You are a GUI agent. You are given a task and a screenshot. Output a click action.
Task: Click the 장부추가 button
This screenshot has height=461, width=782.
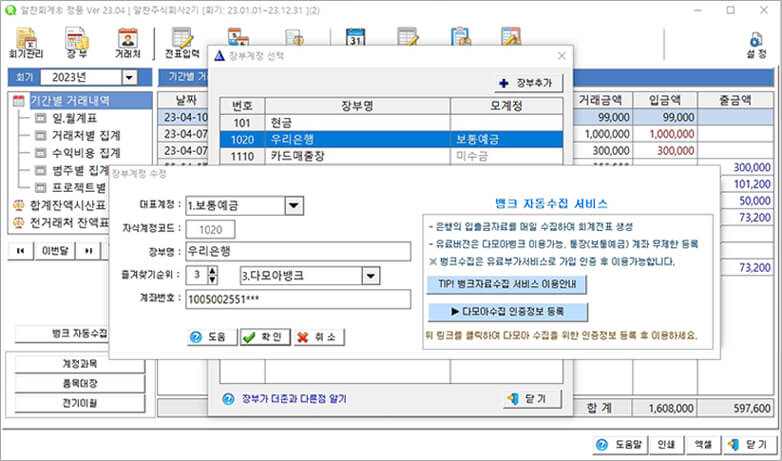tap(528, 83)
